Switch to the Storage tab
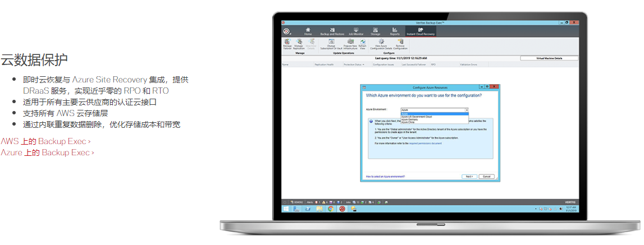Viewport: 644px width, 245px height. 376,31
